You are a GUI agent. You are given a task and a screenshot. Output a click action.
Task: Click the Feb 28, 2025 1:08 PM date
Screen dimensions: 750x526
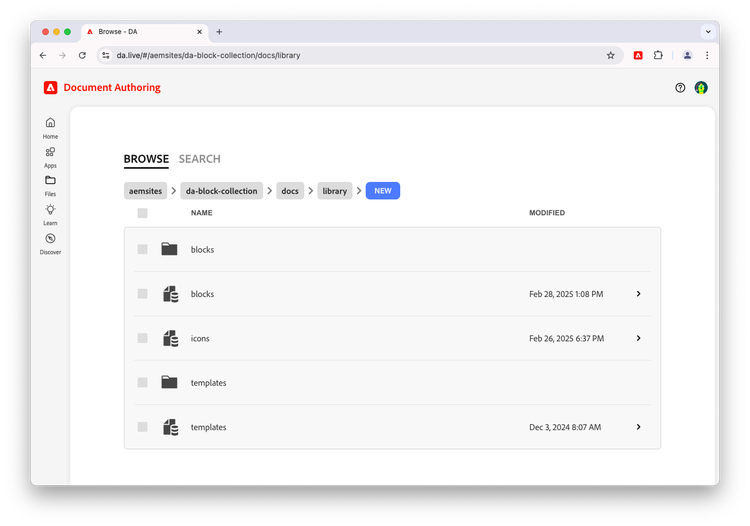click(x=566, y=294)
